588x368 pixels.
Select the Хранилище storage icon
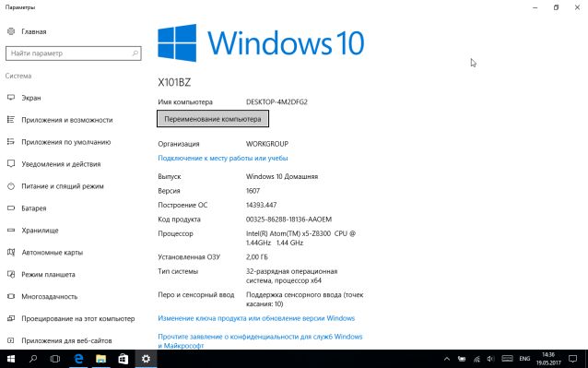tap(11, 230)
